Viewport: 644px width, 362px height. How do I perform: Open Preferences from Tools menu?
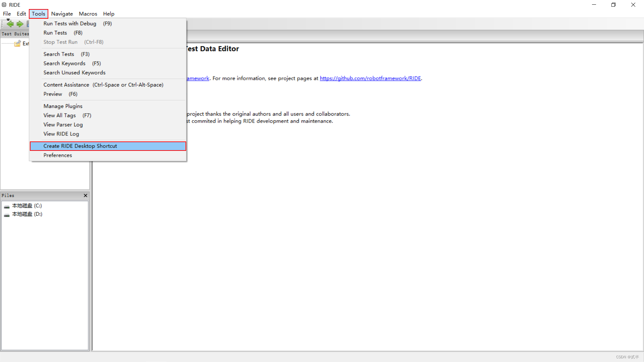point(58,155)
